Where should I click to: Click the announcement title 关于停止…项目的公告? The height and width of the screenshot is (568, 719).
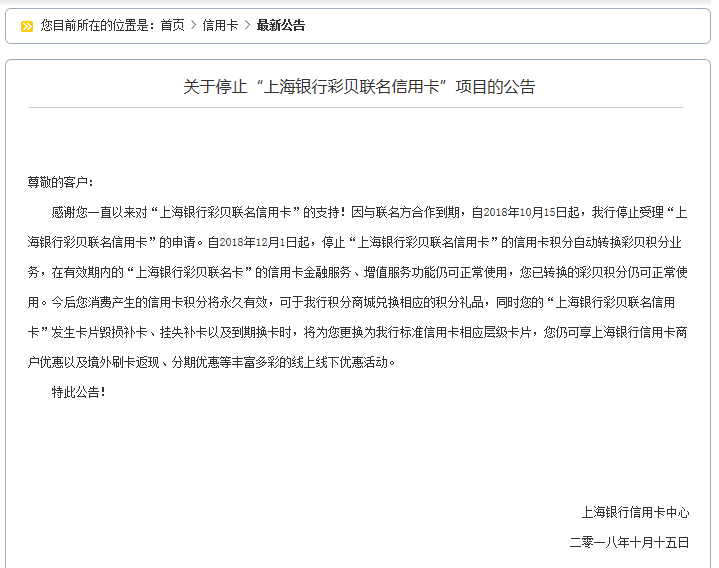359,87
